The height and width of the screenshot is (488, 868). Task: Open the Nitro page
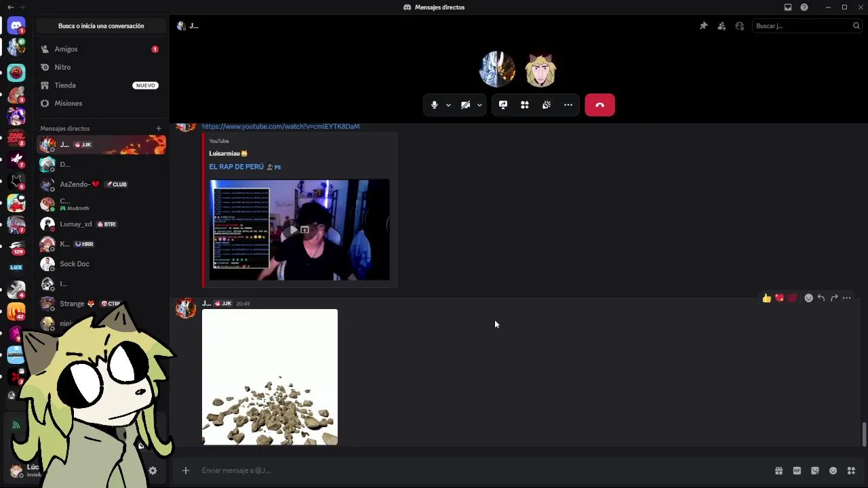(x=100, y=67)
